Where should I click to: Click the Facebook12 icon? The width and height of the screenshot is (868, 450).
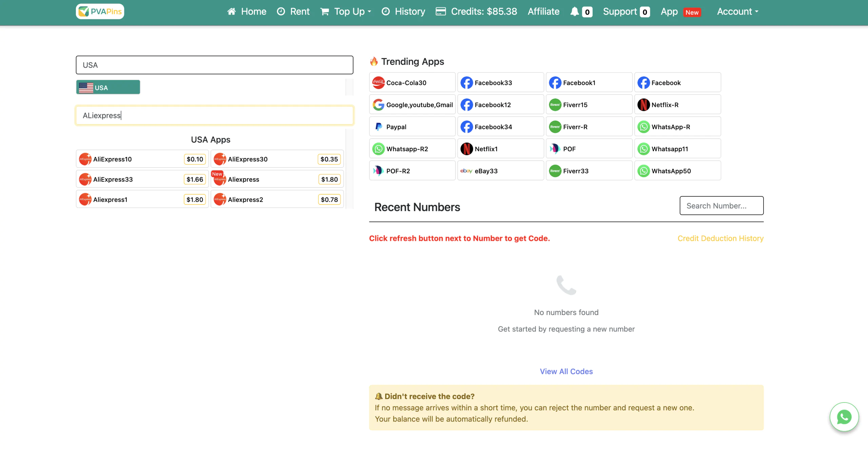click(467, 104)
